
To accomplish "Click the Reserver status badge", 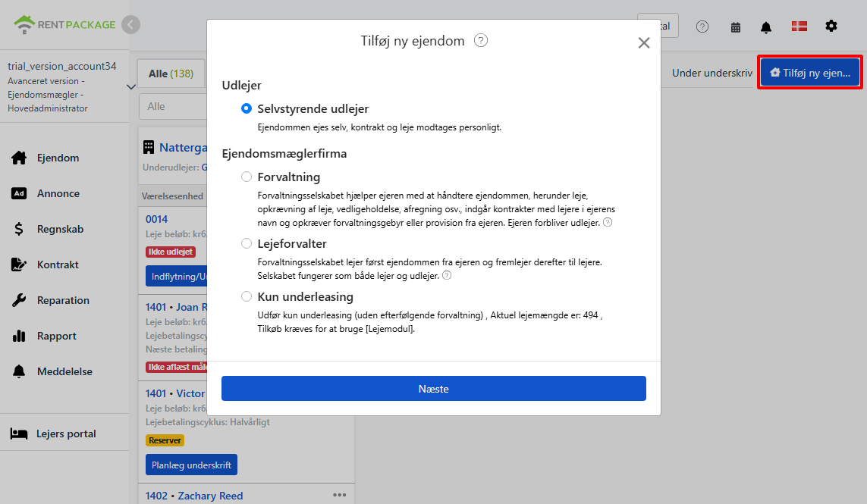I will coord(165,440).
